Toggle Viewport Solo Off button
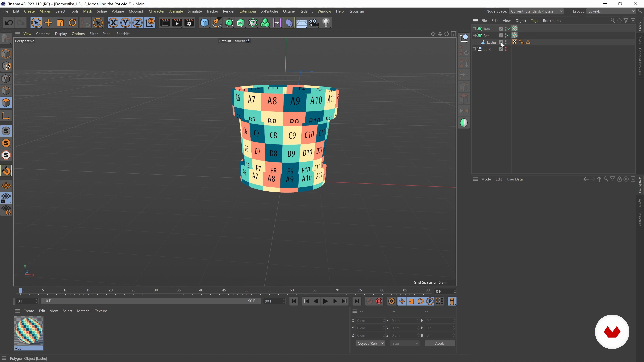The height and width of the screenshot is (362, 644). pos(6,131)
